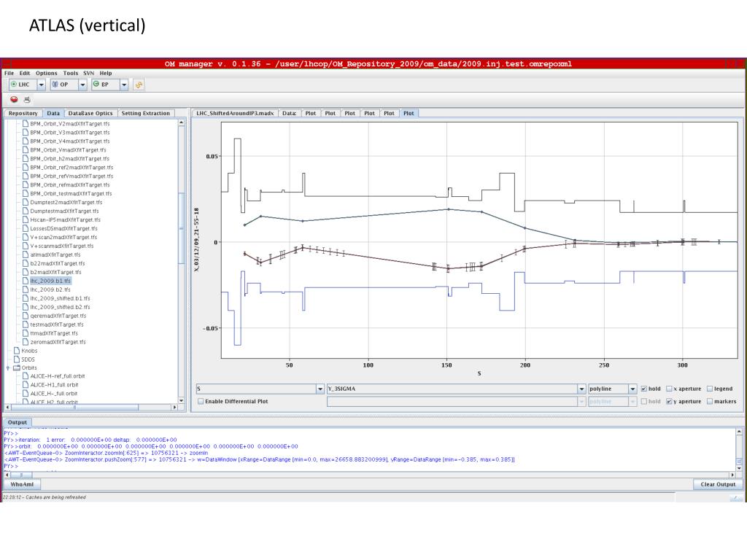
Task: Toggle the hold checkbox next to polyline
Action: [644, 389]
